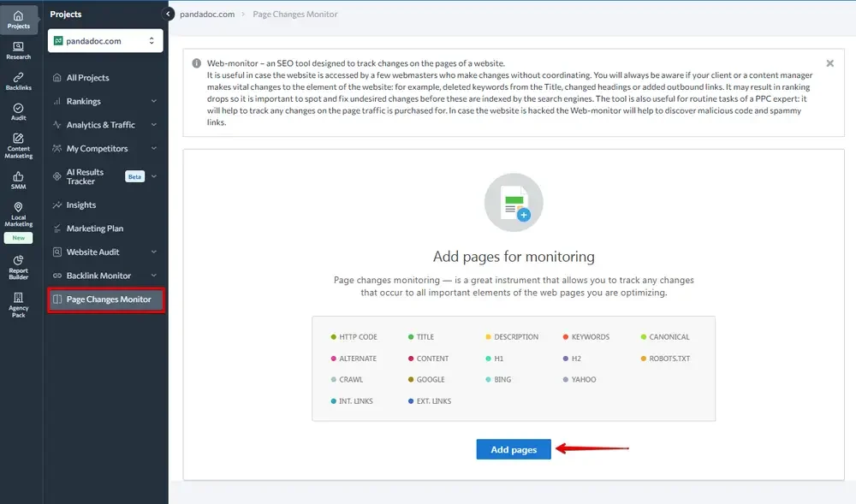
Task: Dismiss the Web-monitor info notice
Action: (x=829, y=63)
